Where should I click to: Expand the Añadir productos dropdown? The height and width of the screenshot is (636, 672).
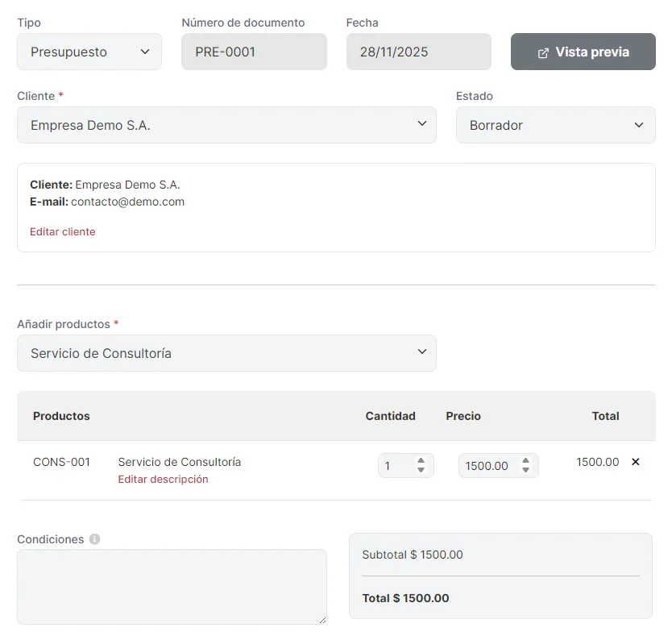226,353
